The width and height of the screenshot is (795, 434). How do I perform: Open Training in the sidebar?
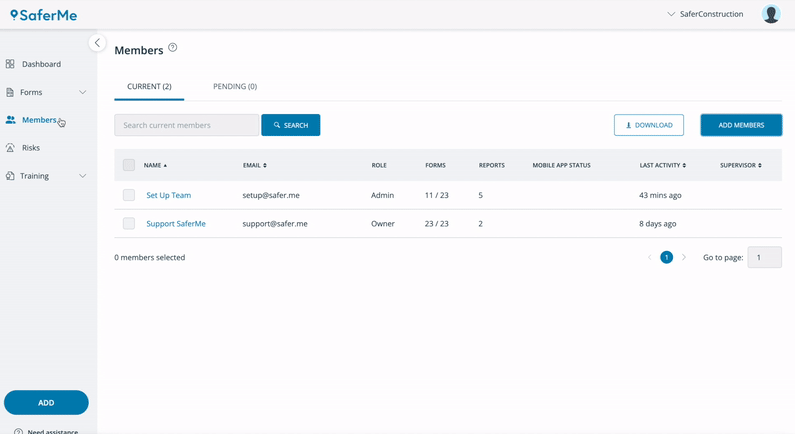coord(34,176)
